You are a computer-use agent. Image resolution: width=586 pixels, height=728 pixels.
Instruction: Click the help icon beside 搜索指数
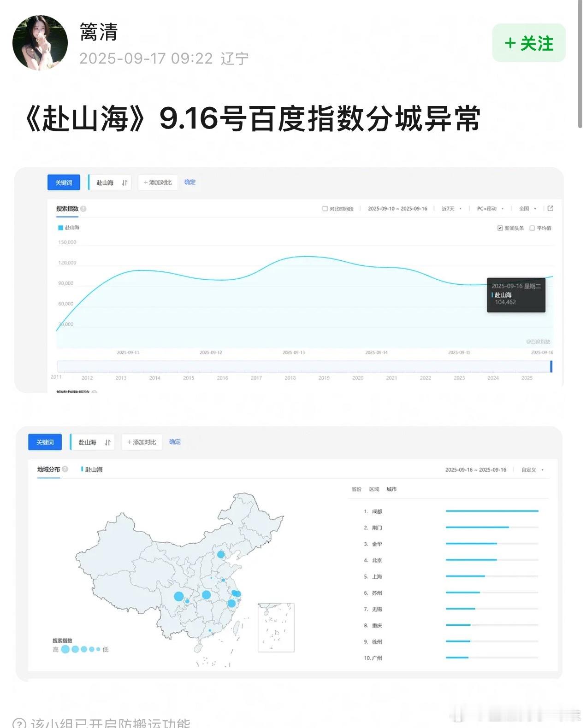pyautogui.click(x=83, y=209)
